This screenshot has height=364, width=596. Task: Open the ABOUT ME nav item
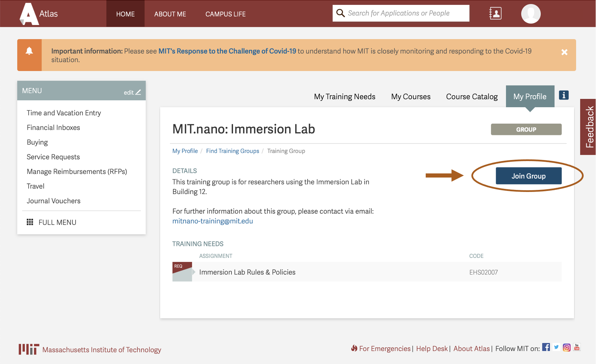[170, 14]
